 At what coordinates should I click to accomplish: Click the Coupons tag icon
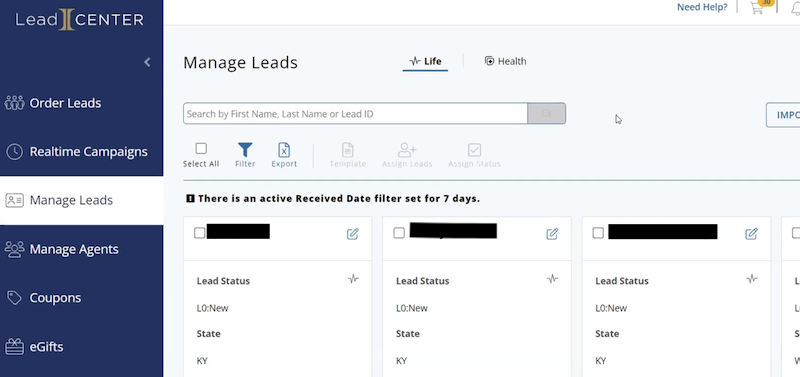pos(14,297)
